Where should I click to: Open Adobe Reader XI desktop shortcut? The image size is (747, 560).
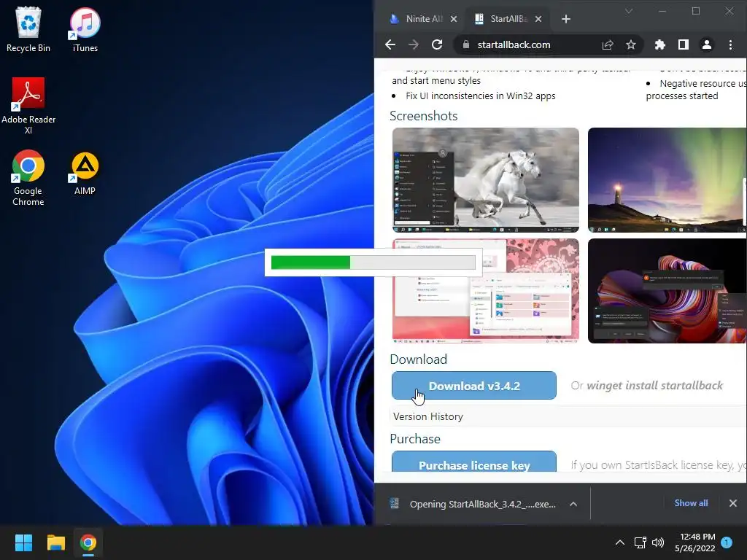tap(28, 106)
